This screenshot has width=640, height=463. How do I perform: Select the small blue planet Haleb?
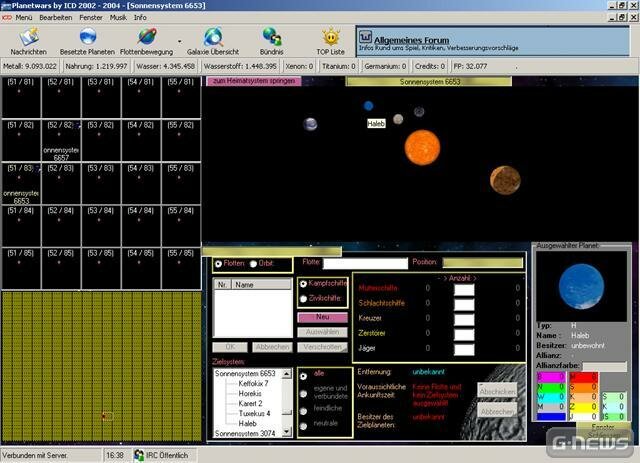(368, 106)
